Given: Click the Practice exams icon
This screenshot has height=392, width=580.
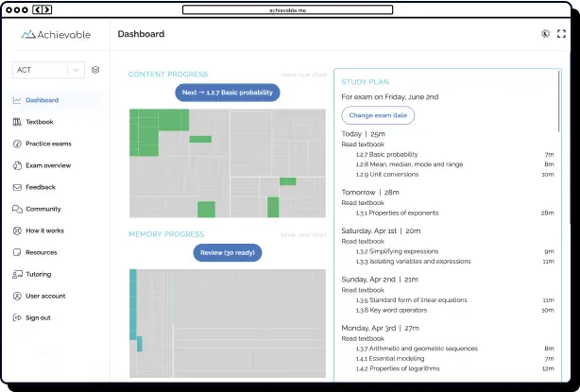Looking at the screenshot, I should point(18,144).
